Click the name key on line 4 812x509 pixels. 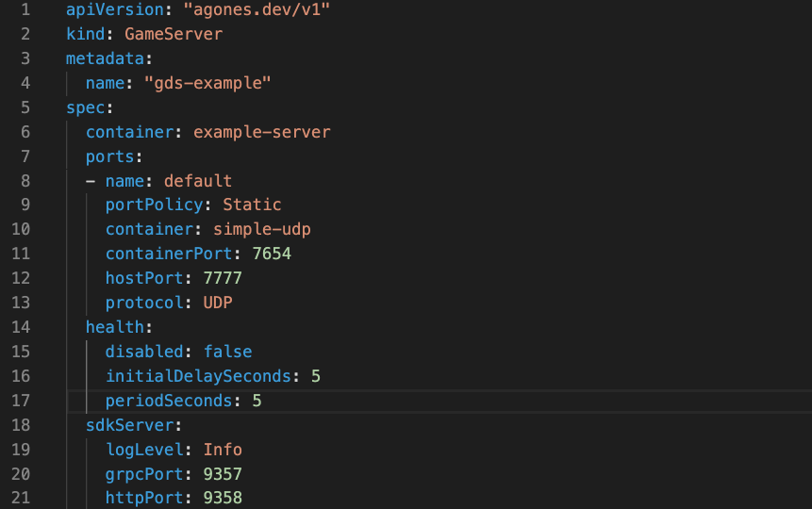tap(105, 83)
